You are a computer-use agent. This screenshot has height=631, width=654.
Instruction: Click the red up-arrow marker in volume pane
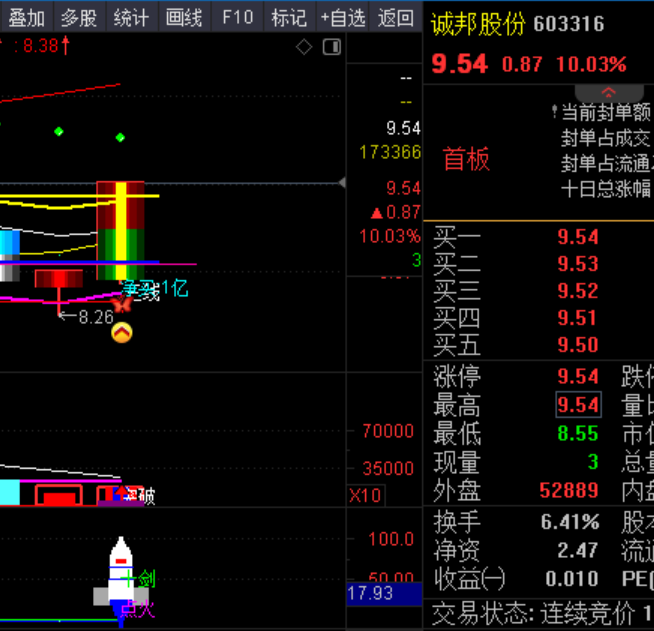pos(121,492)
